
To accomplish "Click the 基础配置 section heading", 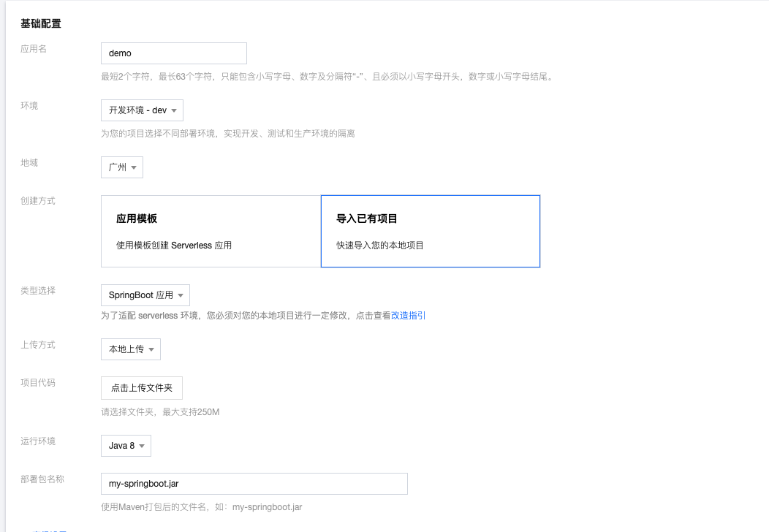I will click(x=41, y=23).
